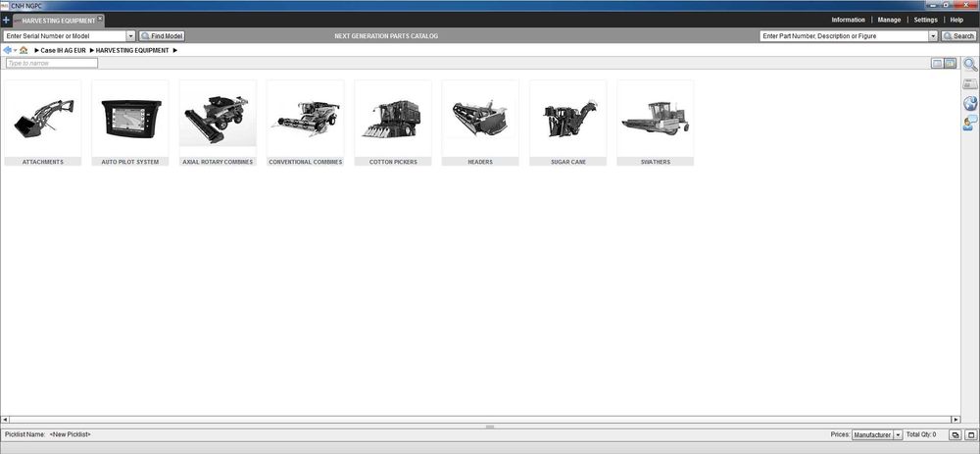Focus the Serial Number or Model field
980x454 pixels.
tap(65, 36)
